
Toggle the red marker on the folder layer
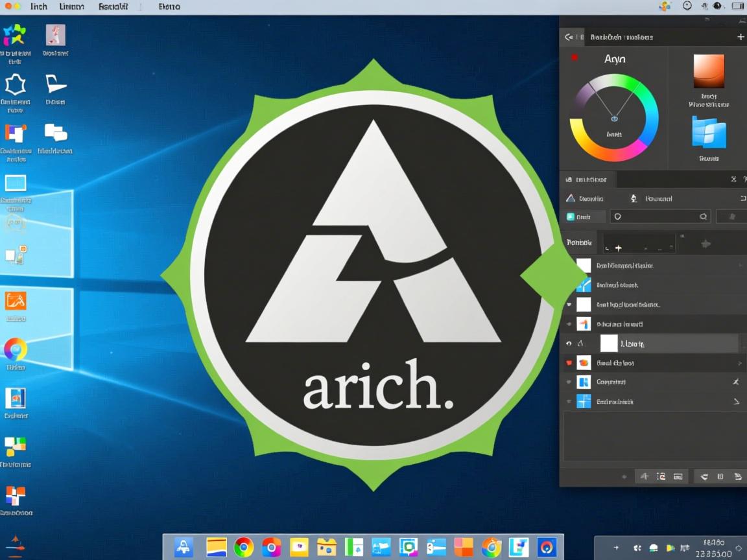[568, 362]
